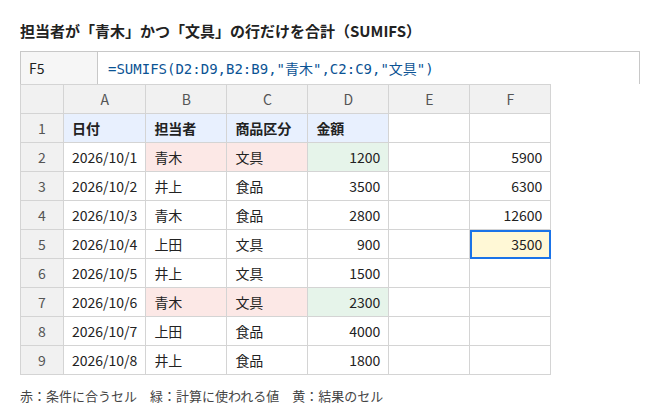This screenshot has height=419, width=660.
Task: Click cell F4 showing 12600
Action: [x=510, y=216]
